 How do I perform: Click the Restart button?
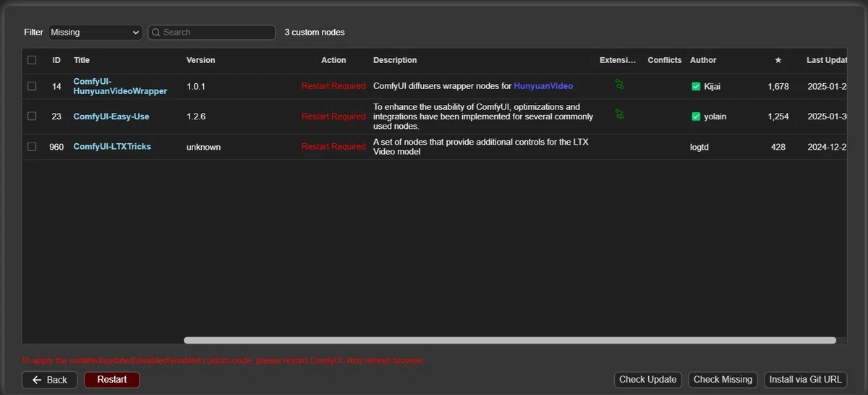tap(112, 380)
